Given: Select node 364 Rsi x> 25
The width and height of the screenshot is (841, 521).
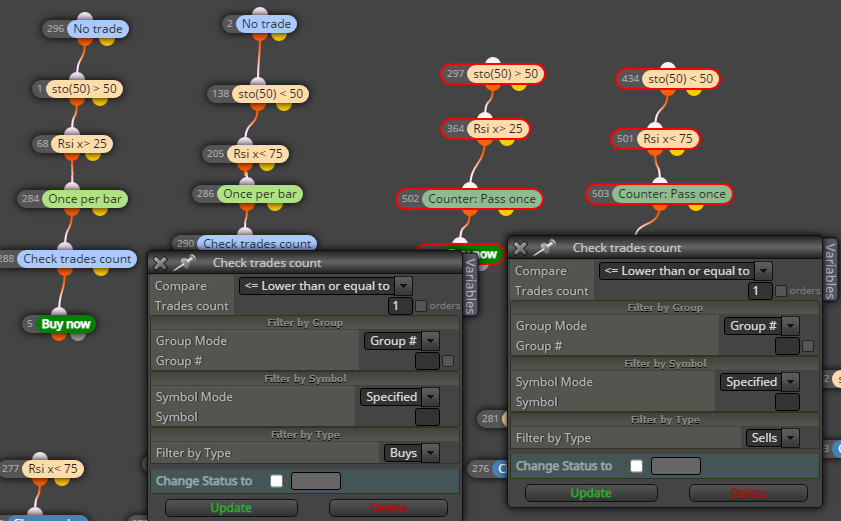Looking at the screenshot, I should (485, 129).
